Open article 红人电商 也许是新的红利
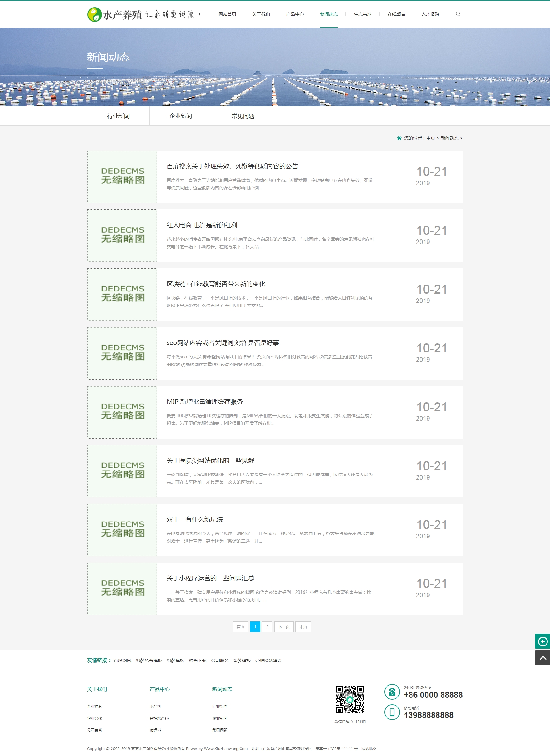This screenshot has height=756, width=550. point(202,225)
